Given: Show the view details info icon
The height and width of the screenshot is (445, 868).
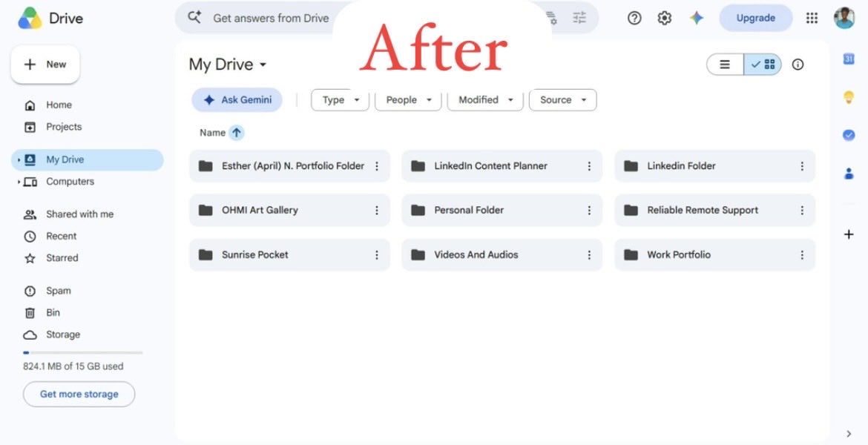Looking at the screenshot, I should [x=798, y=65].
